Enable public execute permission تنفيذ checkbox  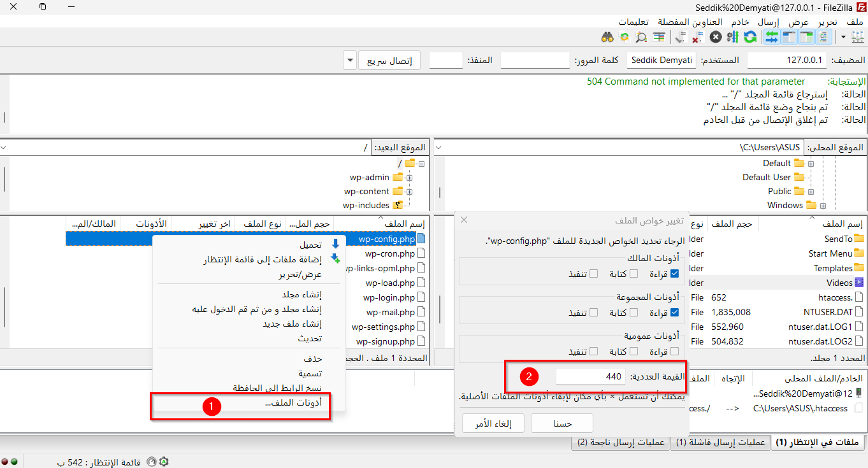[x=593, y=351]
